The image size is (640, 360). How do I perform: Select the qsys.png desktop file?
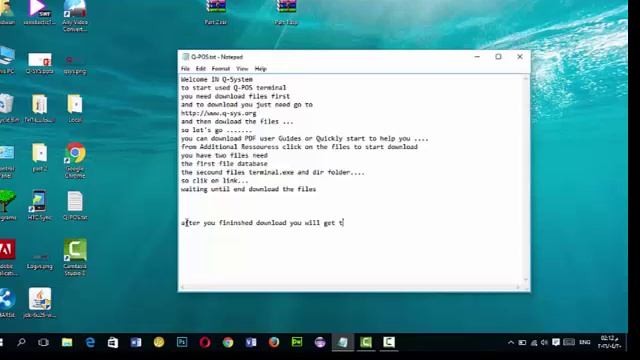[75, 64]
